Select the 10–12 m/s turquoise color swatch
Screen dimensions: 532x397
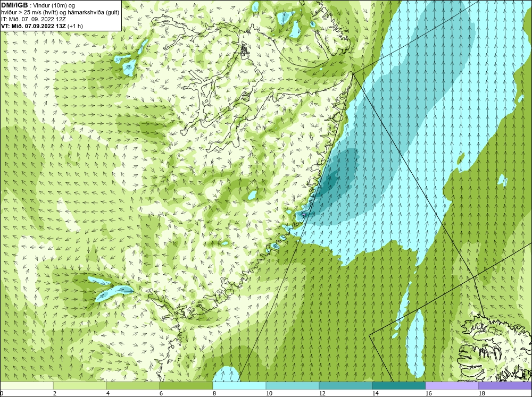pyautogui.click(x=292, y=385)
